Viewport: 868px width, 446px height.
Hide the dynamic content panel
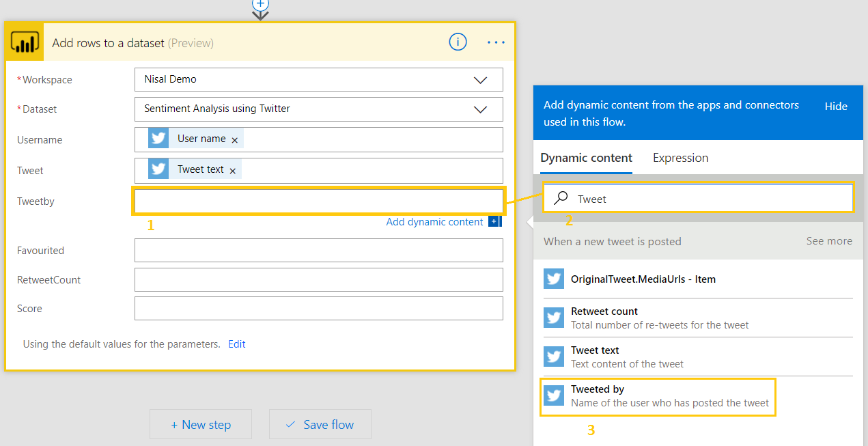[x=836, y=106]
